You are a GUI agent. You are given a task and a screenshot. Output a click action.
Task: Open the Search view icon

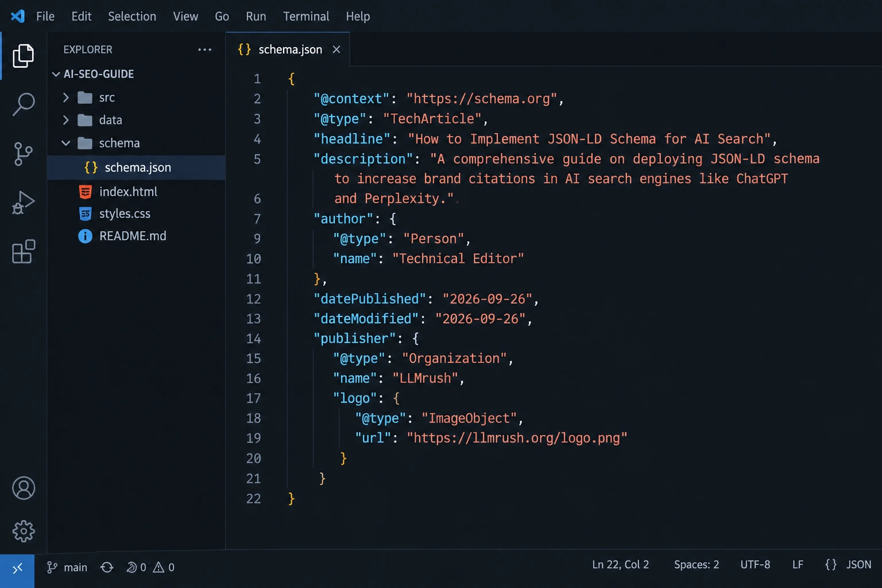coord(23,105)
